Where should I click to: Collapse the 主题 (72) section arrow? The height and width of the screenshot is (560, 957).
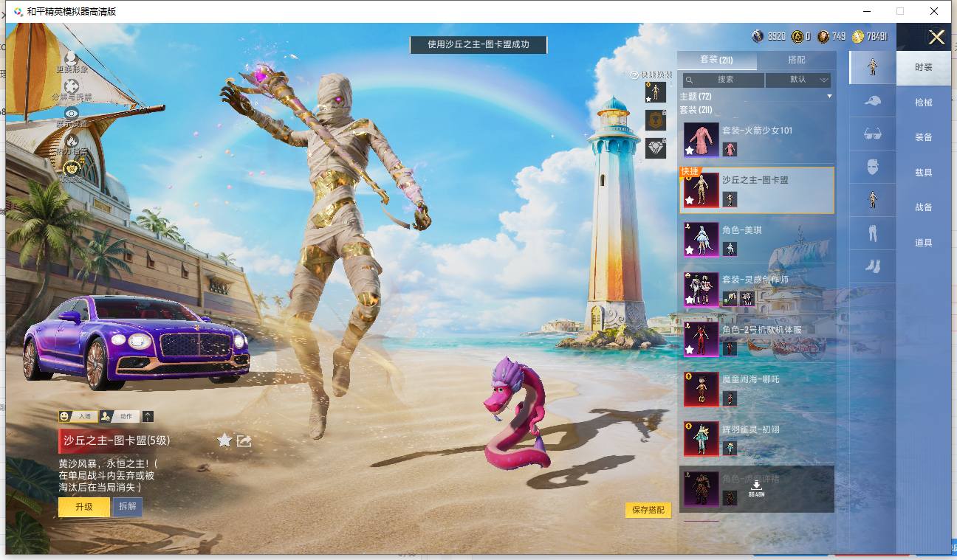829,97
